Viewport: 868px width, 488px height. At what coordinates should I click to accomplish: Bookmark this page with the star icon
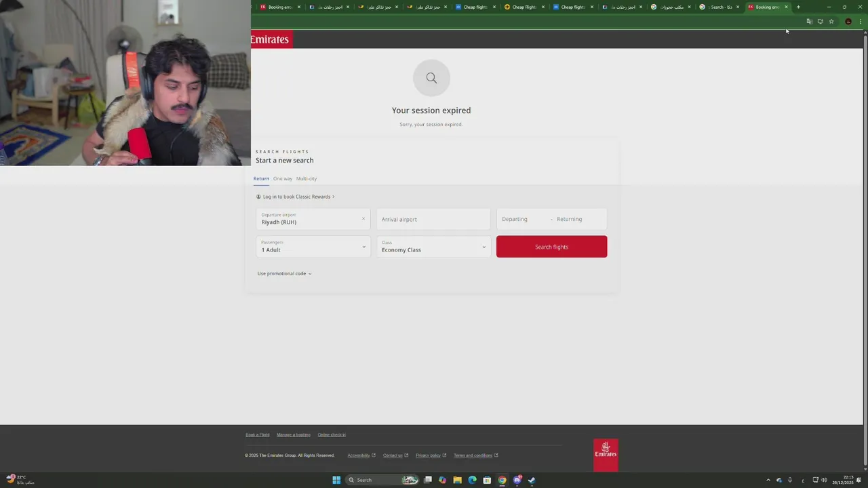tap(831, 22)
